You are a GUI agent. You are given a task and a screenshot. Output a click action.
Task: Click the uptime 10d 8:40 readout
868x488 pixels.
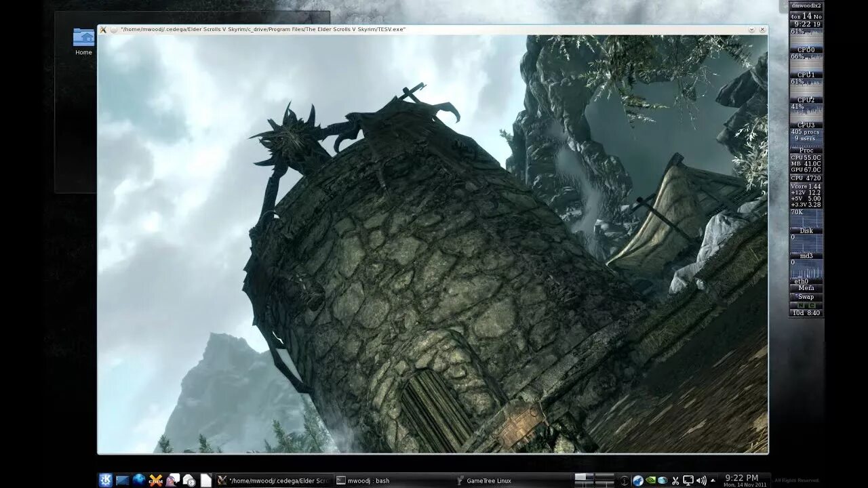(806, 312)
